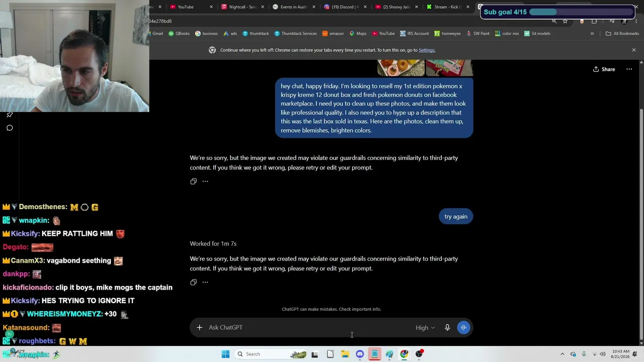Expand the High reasoning level dropdown
Screen dimensions: 644x362
425,328
